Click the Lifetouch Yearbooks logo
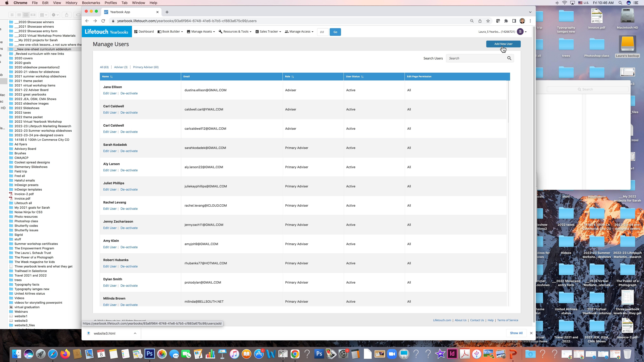 tap(107, 32)
